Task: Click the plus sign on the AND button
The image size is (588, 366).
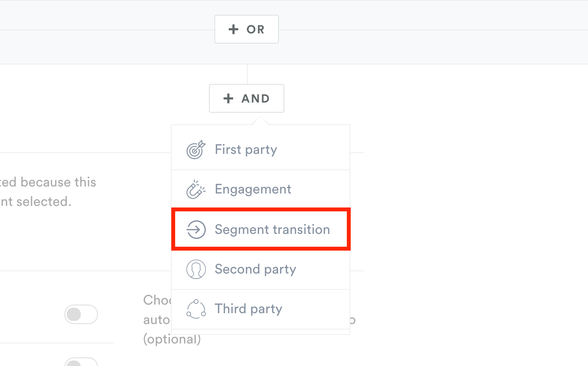Action: click(x=228, y=98)
